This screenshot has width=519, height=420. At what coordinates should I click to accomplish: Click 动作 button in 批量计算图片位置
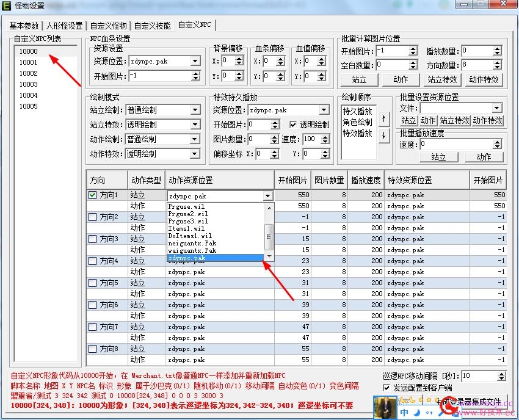[401, 79]
